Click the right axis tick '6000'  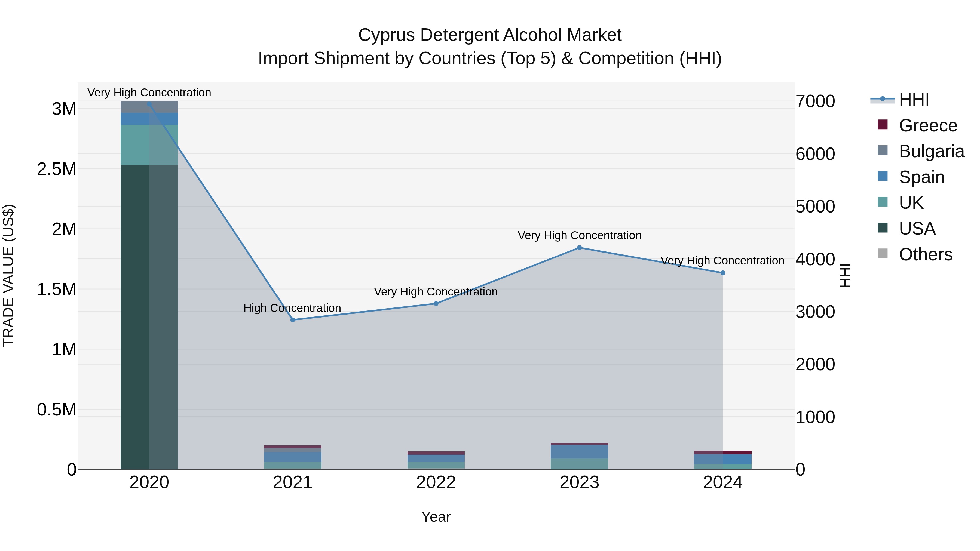[x=815, y=154]
